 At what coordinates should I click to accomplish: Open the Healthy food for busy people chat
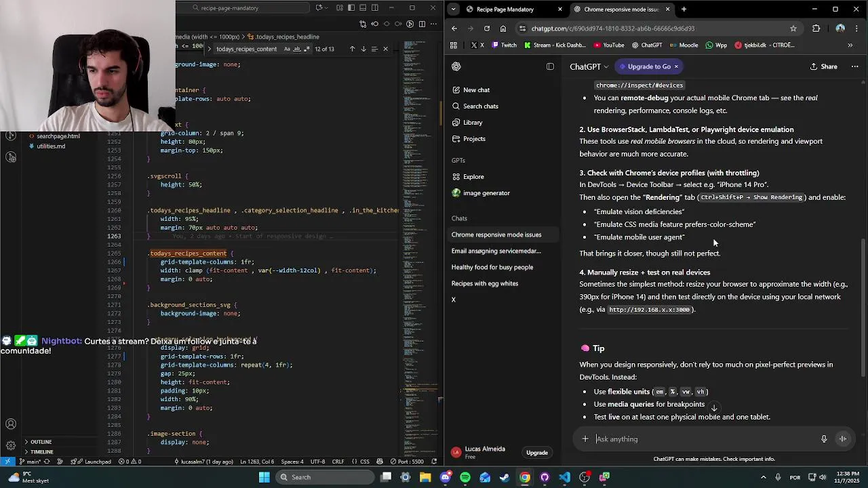tap(492, 267)
